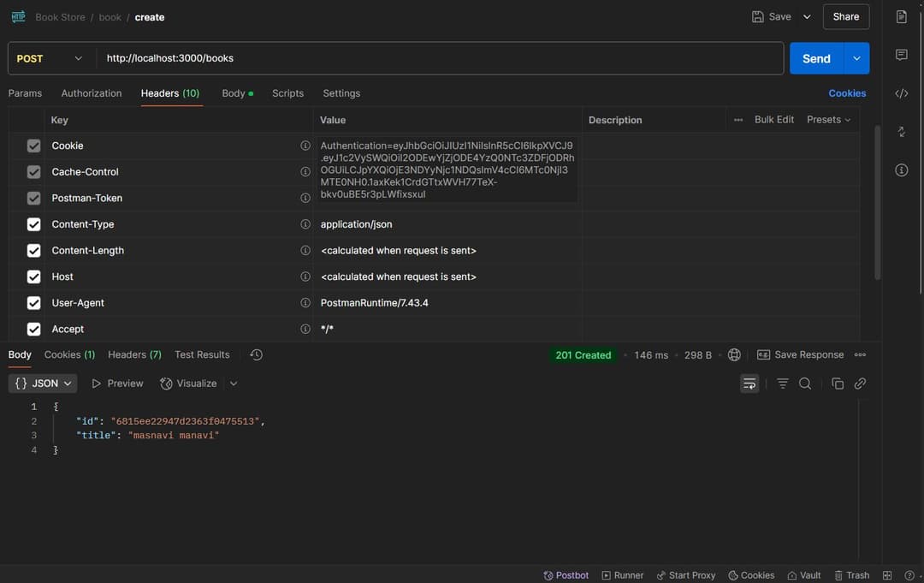Open the code snippet panel
The width and height of the screenshot is (924, 583).
click(901, 92)
